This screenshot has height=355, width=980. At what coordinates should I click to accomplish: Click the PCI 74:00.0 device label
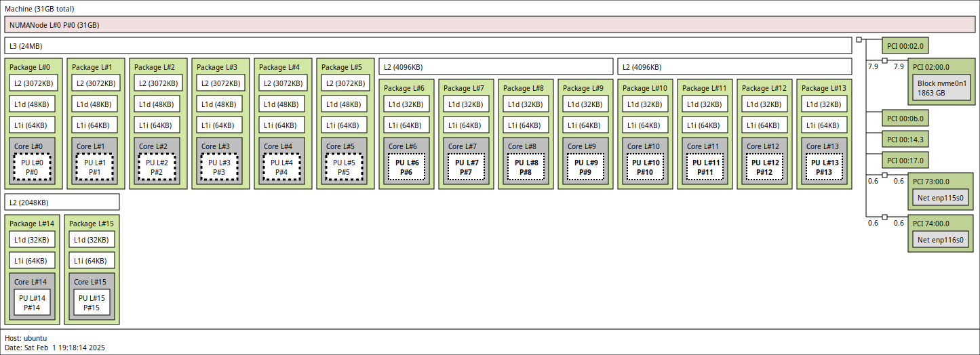point(931,224)
